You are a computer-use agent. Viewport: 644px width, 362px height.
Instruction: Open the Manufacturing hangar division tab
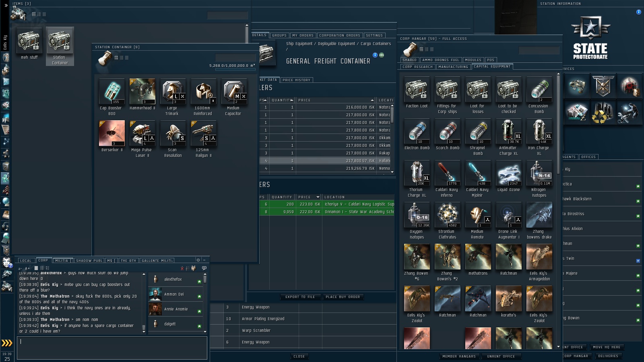pyautogui.click(x=453, y=67)
